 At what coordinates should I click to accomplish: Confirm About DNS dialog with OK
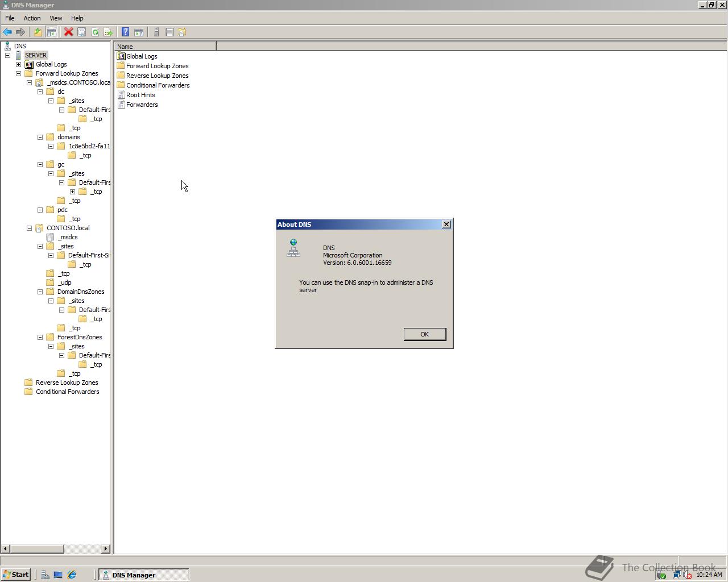click(x=425, y=334)
